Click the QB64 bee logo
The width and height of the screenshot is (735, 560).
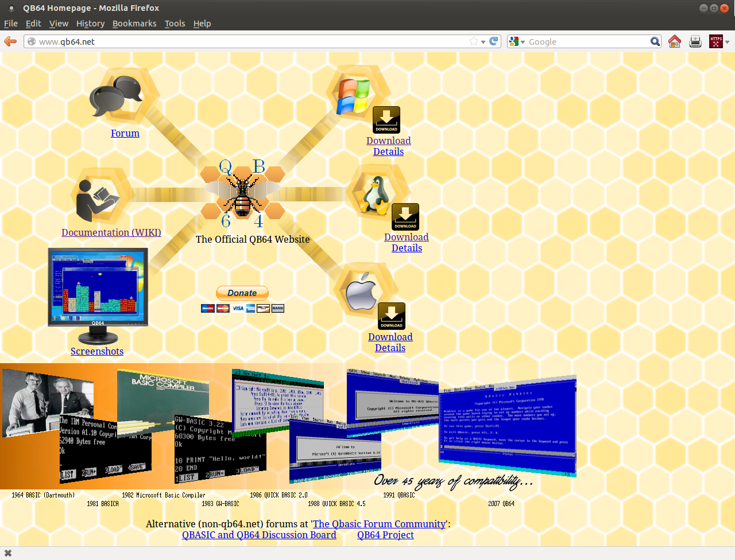point(243,195)
